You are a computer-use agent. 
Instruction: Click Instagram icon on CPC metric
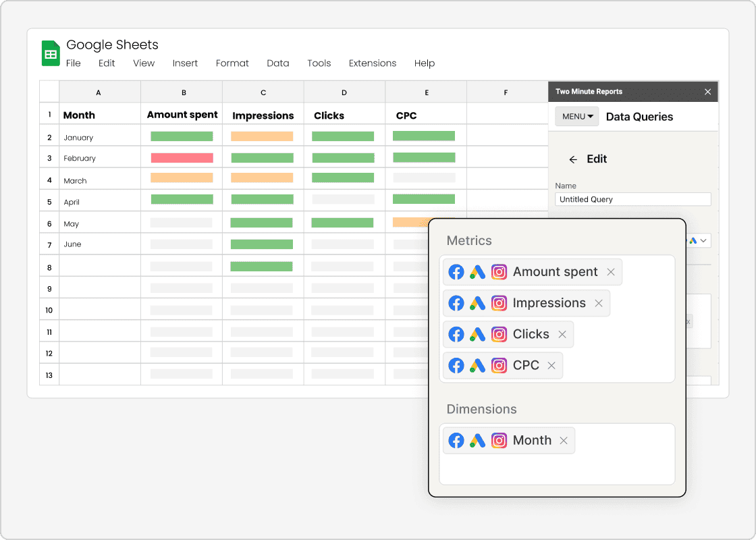499,365
